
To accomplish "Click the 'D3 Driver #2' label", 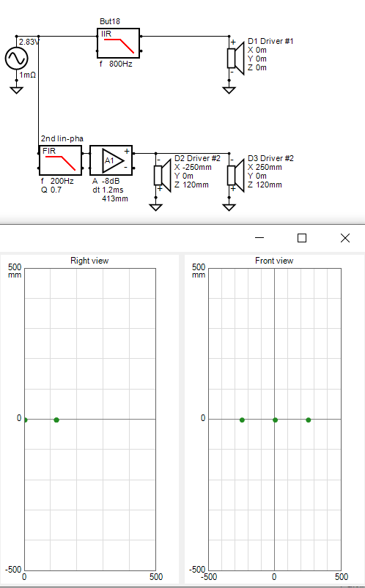I will pyautogui.click(x=270, y=158).
